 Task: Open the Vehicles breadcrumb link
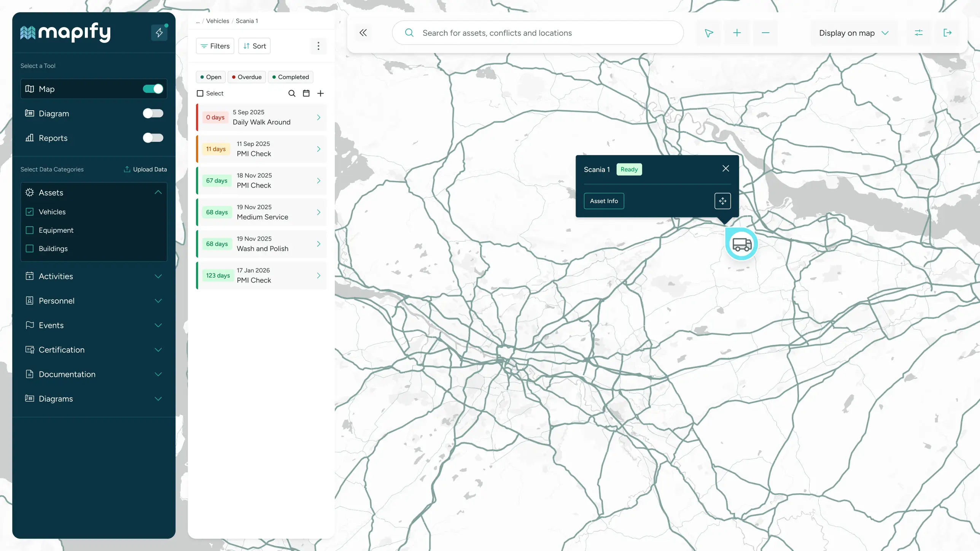pos(217,21)
